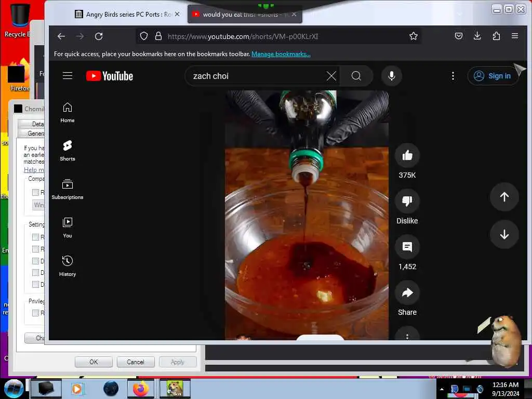The width and height of the screenshot is (532, 399).
Task: Open Subscriptions in YouTube sidebar
Action: (x=68, y=189)
